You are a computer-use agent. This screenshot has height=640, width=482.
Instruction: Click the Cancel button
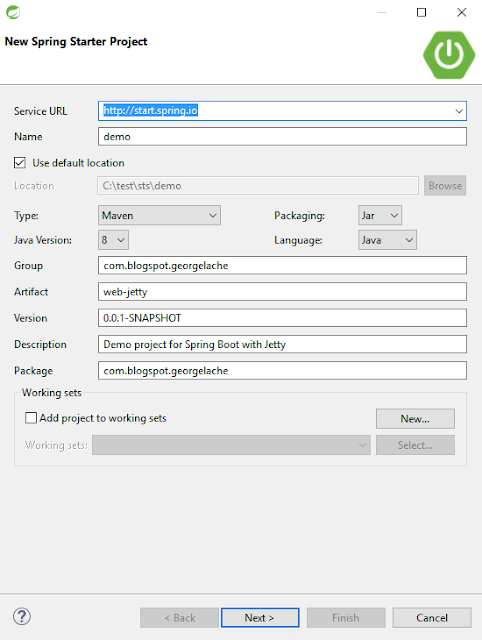point(432,618)
